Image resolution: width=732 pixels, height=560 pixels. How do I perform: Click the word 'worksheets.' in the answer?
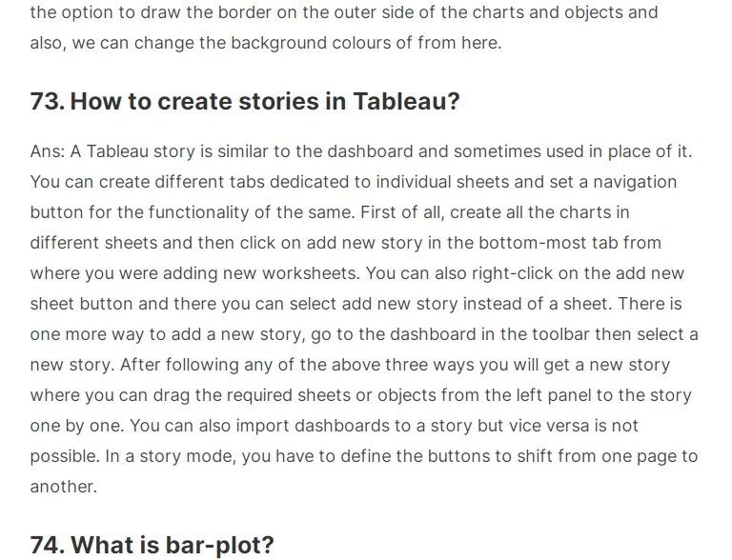tap(311, 273)
